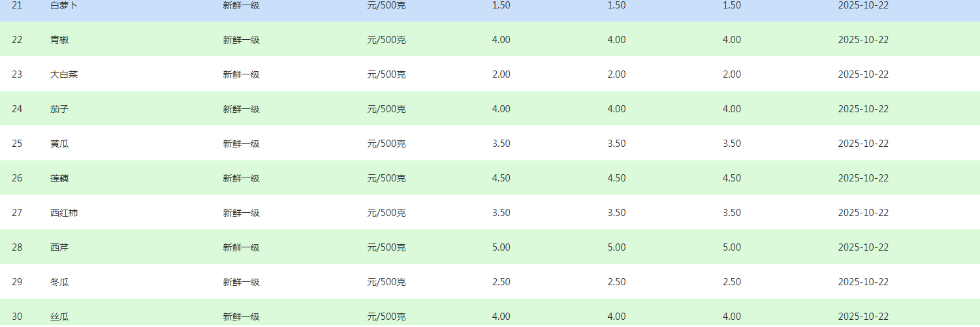Image resolution: width=980 pixels, height=327 pixels.
Task: Select the 茄子 product name
Action: click(59, 109)
